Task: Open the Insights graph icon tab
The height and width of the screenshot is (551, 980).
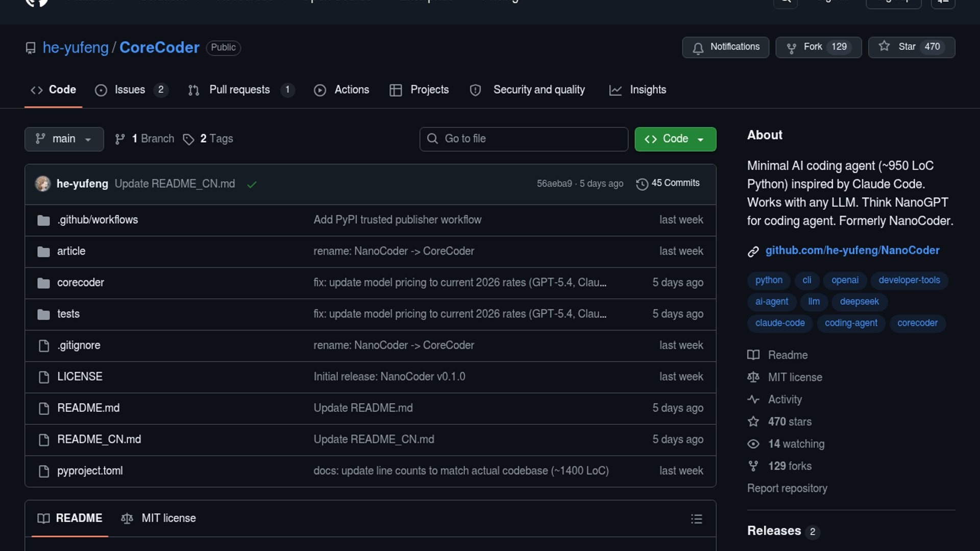Action: point(616,90)
